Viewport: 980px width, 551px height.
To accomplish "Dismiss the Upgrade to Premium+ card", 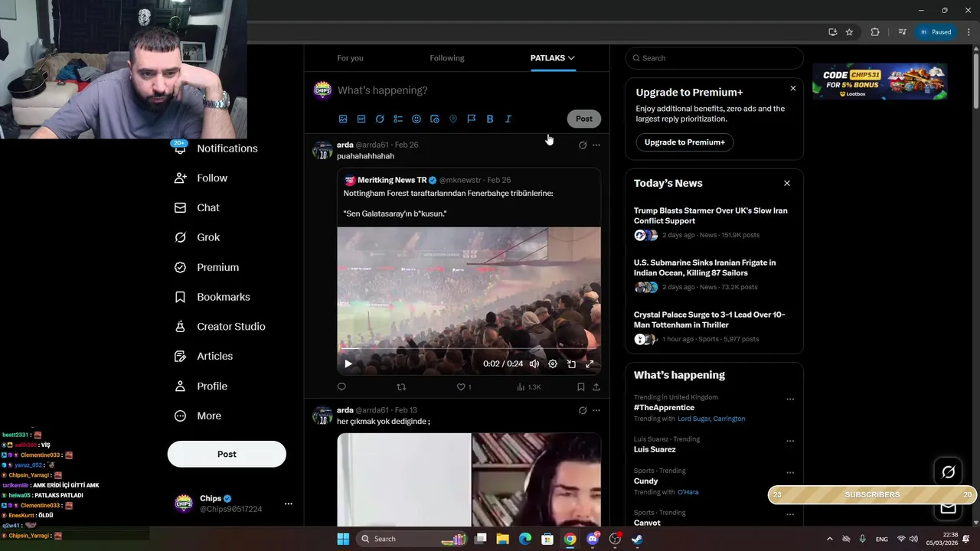I will (x=792, y=89).
